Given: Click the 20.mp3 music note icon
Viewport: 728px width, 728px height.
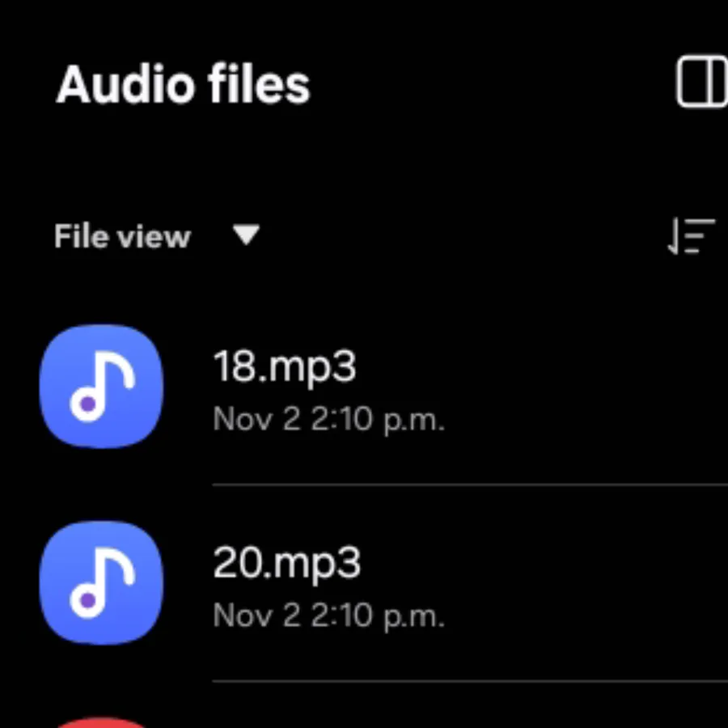Looking at the screenshot, I should [x=101, y=582].
